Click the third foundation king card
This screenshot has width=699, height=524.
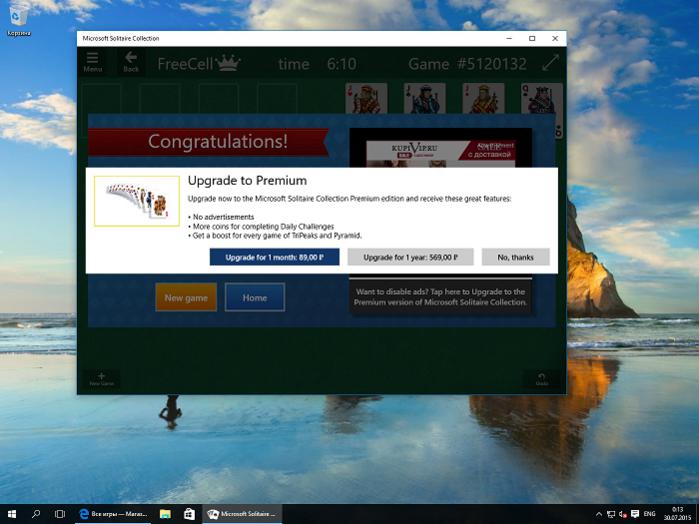(483, 98)
